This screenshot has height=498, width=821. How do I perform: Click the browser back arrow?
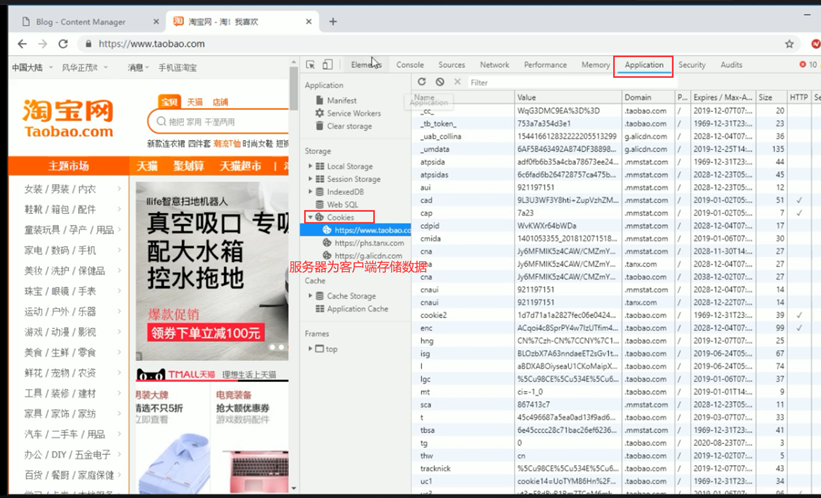point(22,44)
